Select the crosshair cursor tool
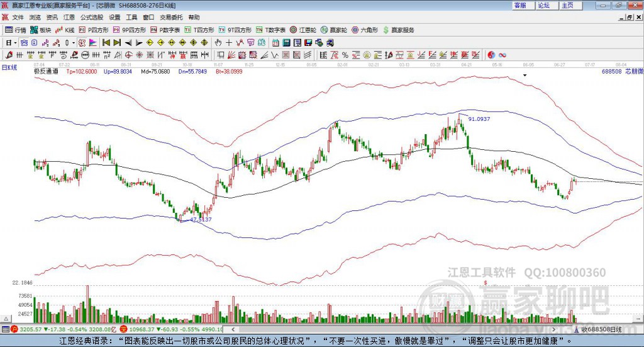The height and width of the screenshot is (347, 644). [229, 43]
